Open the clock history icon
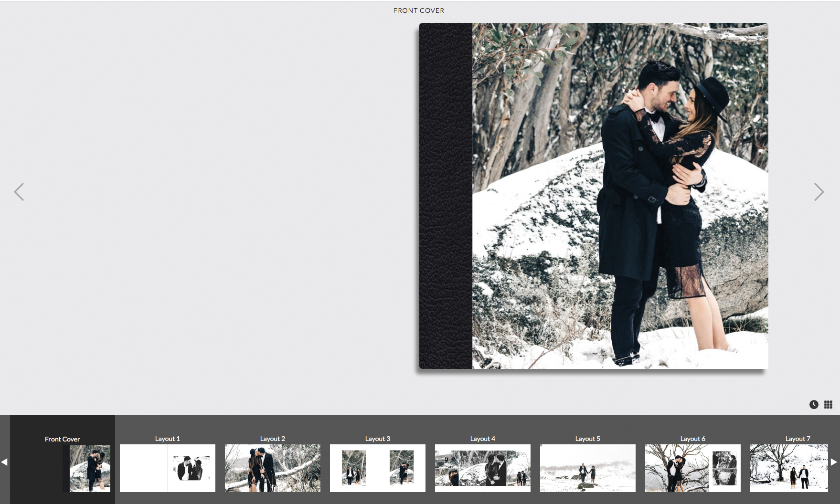This screenshot has height=504, width=840. pyautogui.click(x=814, y=405)
